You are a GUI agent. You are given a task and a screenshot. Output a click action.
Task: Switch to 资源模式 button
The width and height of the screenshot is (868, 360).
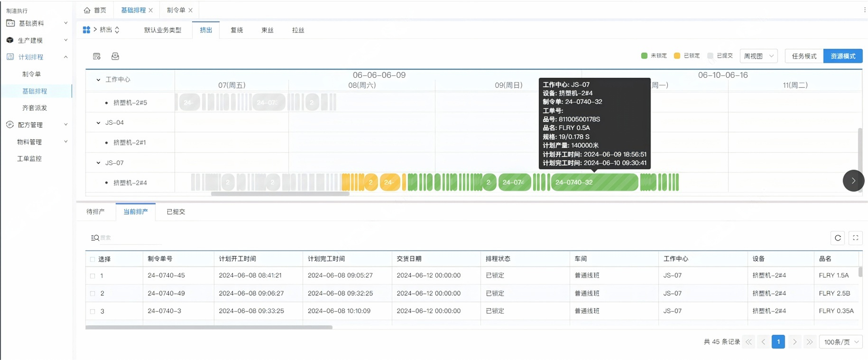(x=843, y=56)
